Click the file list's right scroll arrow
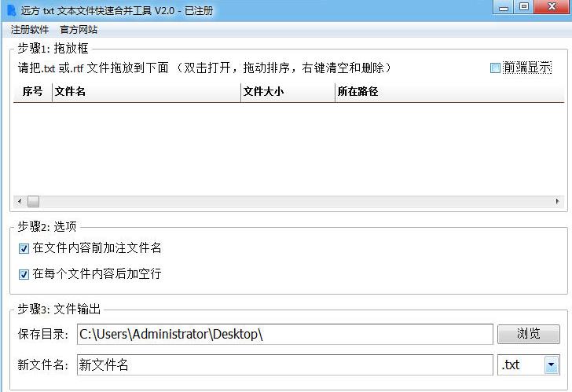 558,202
